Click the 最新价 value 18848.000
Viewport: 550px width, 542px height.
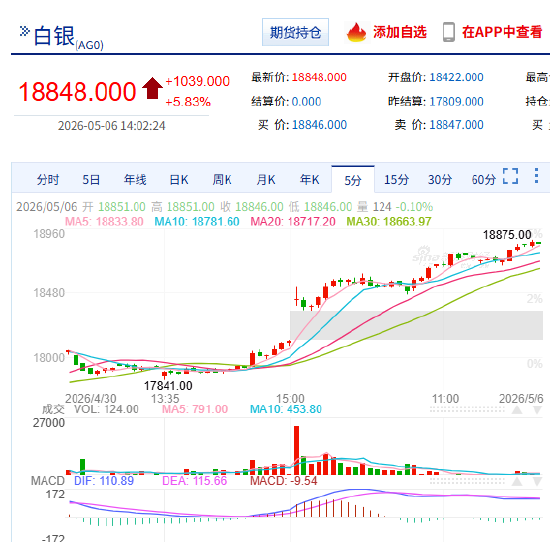(319, 77)
